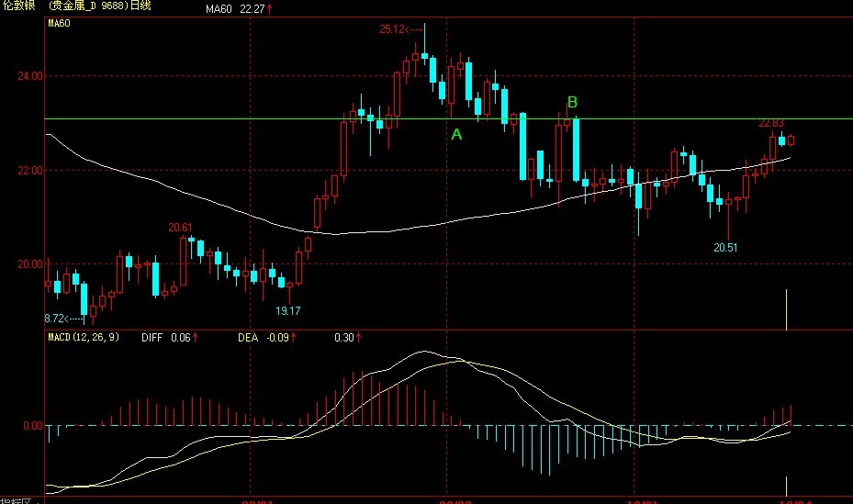Image resolution: width=853 pixels, height=504 pixels.
Task: Click the 0.00 MACD axis label
Action: click(x=33, y=426)
